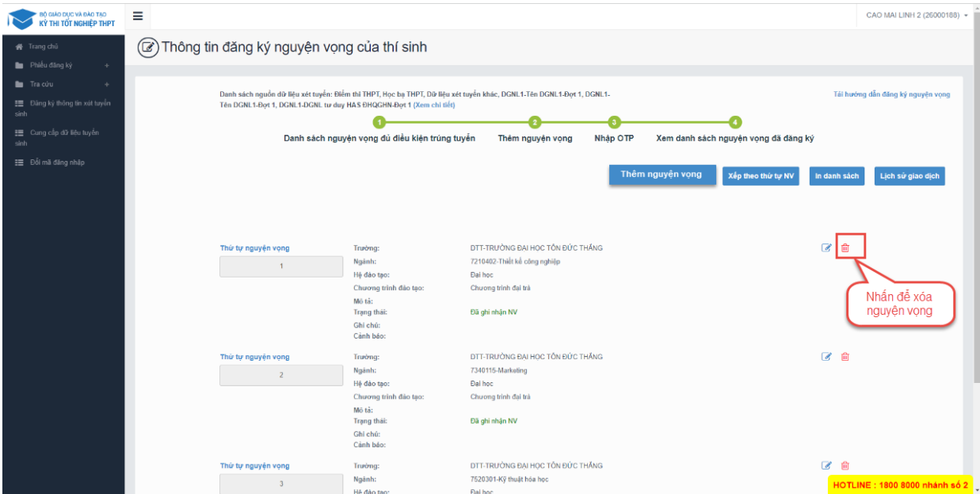
Task: Open Đổi mã đăng nhập menu item
Action: pyautogui.click(x=57, y=163)
